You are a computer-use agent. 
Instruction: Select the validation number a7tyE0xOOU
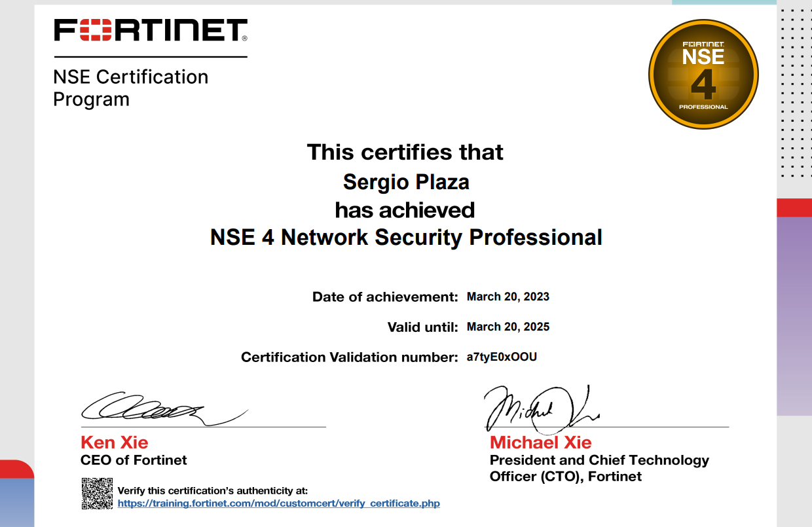[x=502, y=357]
